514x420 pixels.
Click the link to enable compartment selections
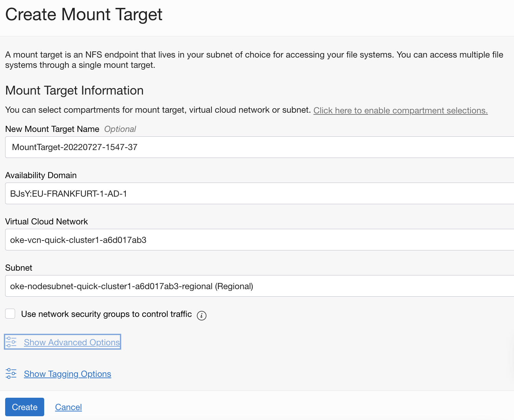[x=400, y=110]
